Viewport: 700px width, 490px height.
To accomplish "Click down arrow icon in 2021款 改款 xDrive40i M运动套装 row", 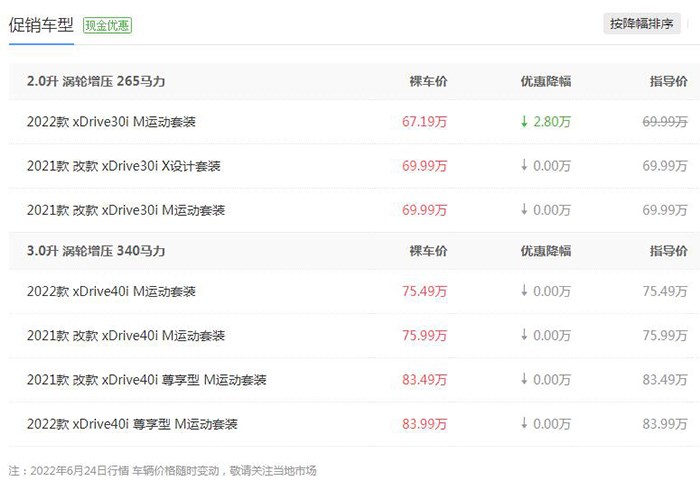I will [x=524, y=334].
